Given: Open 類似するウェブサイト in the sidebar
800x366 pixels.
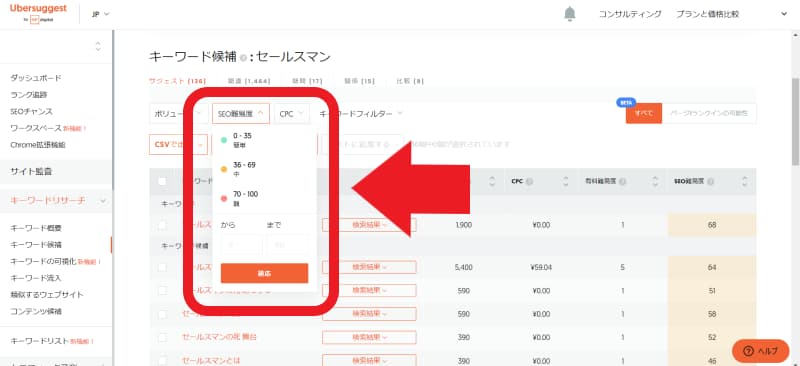Looking at the screenshot, I should (47, 295).
